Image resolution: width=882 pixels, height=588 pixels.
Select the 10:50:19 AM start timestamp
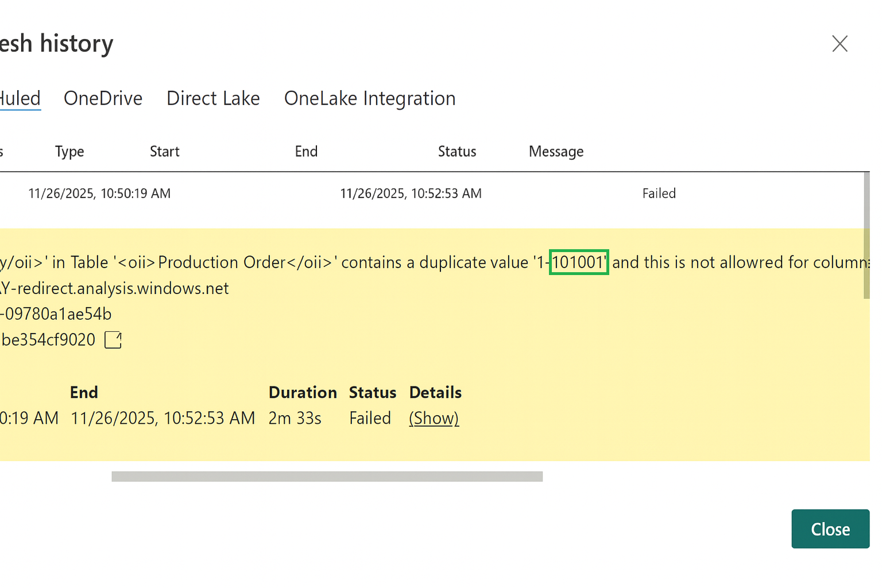coord(99,194)
